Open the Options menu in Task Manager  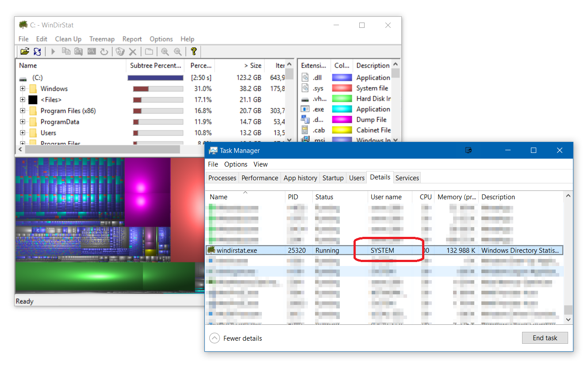click(x=236, y=164)
